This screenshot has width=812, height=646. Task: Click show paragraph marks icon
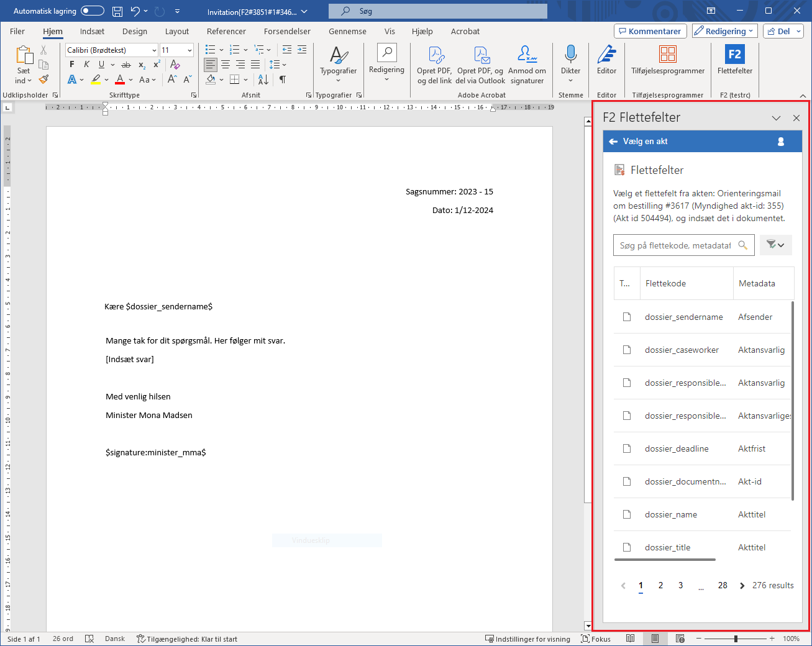283,80
